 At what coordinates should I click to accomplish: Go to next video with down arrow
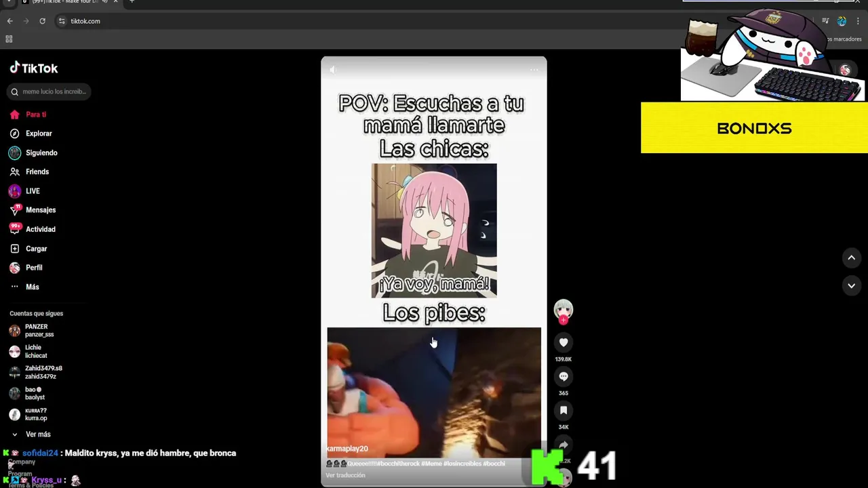852,286
